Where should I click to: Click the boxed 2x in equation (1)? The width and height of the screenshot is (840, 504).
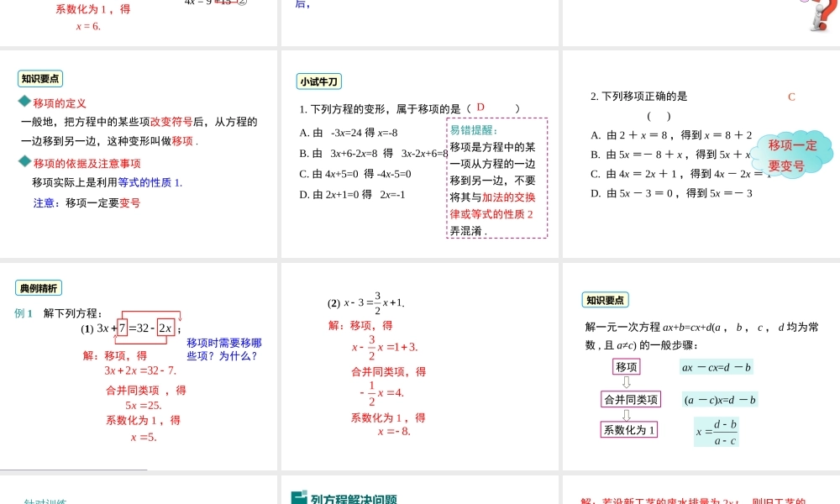point(165,328)
